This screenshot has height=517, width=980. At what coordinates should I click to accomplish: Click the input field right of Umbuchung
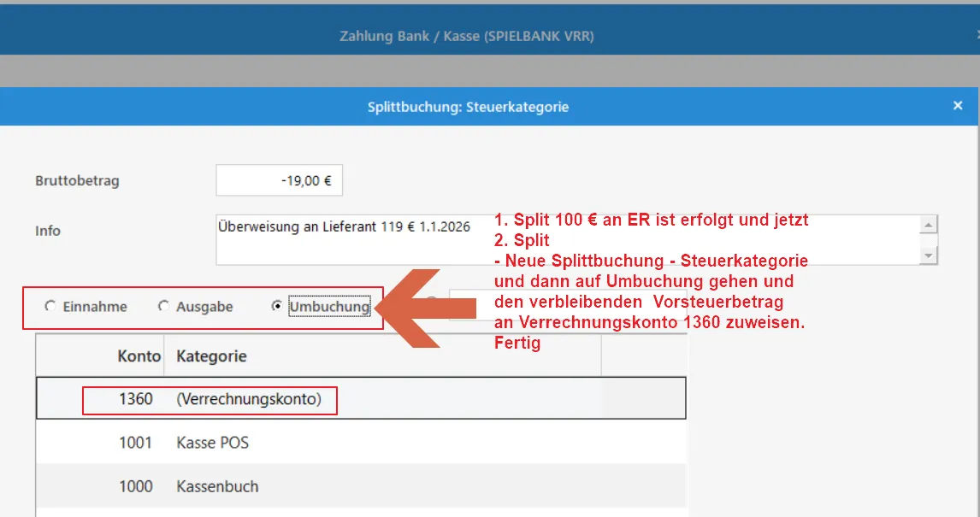pos(472,305)
